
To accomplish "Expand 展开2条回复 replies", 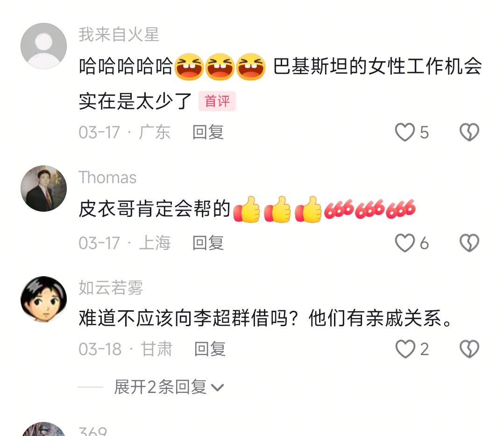I will pyautogui.click(x=160, y=387).
